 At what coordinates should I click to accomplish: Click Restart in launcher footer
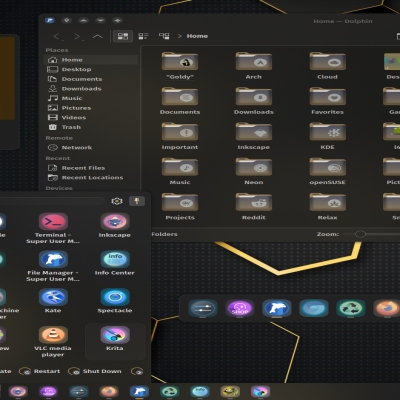click(x=40, y=371)
